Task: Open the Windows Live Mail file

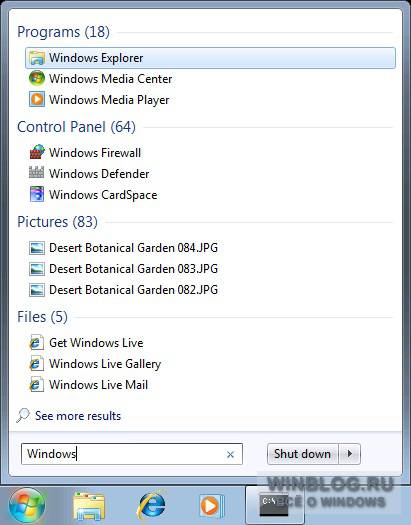Action: 98,385
